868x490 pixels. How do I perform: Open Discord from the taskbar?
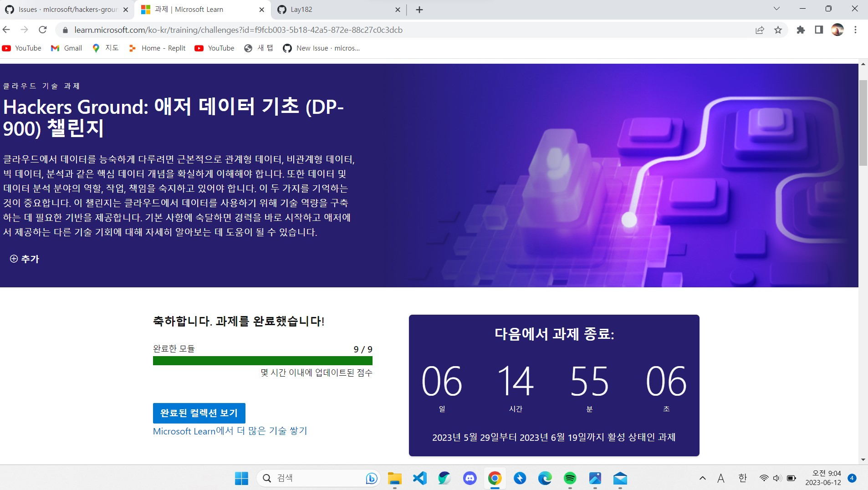point(469,478)
